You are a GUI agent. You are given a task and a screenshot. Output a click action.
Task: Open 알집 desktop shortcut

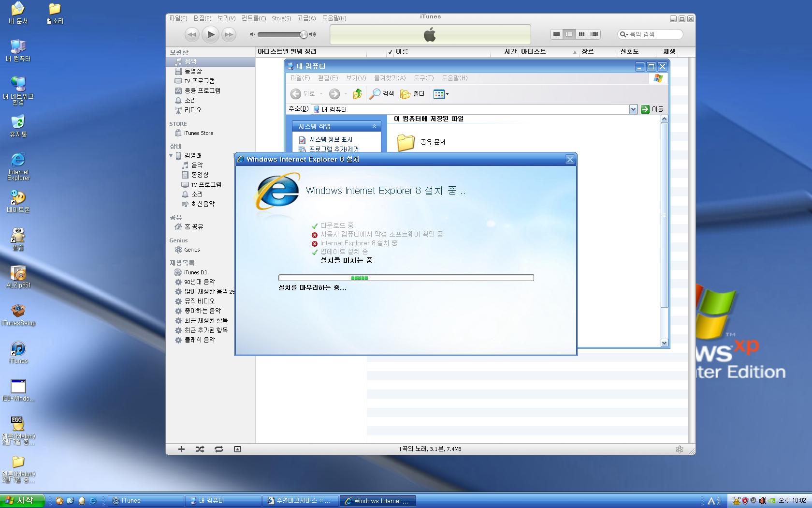[18, 239]
